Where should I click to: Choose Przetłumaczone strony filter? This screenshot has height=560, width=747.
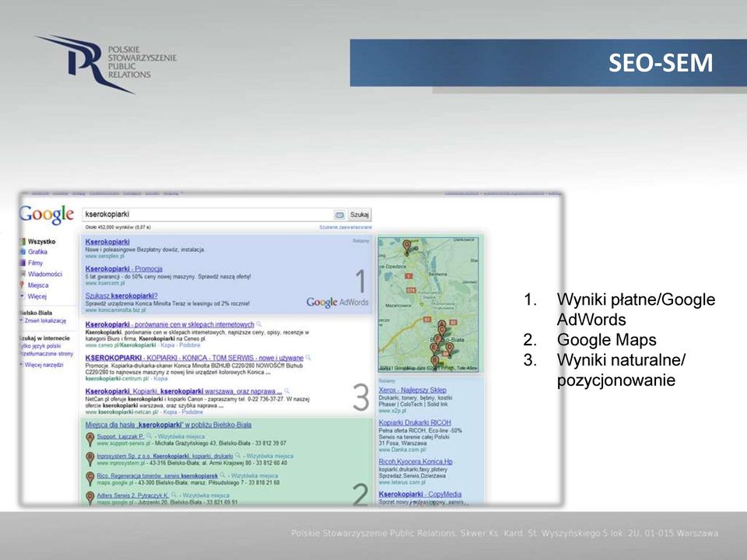(47, 354)
